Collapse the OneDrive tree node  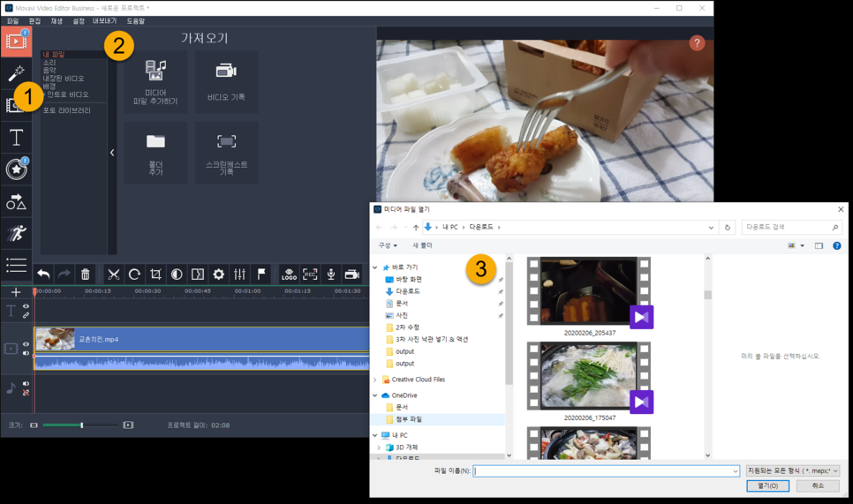pyautogui.click(x=374, y=395)
